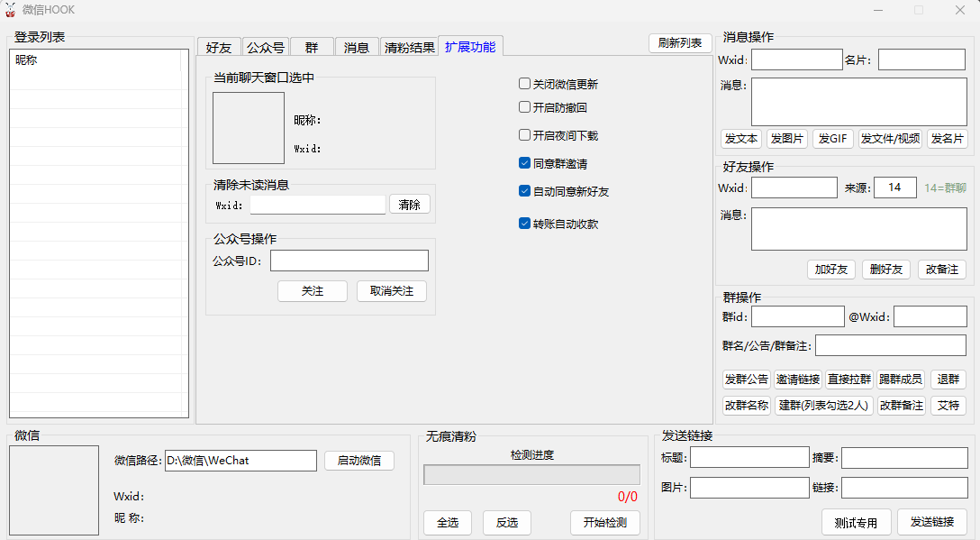Click the 发GIF button
The height and width of the screenshot is (540, 980).
(x=832, y=139)
